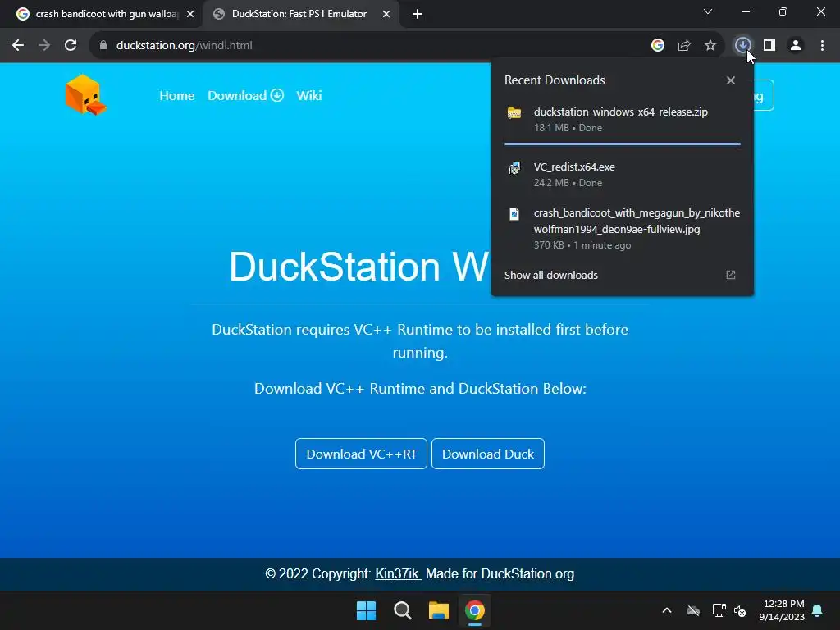
Task: Open the Chrome side panel
Action: (769, 46)
